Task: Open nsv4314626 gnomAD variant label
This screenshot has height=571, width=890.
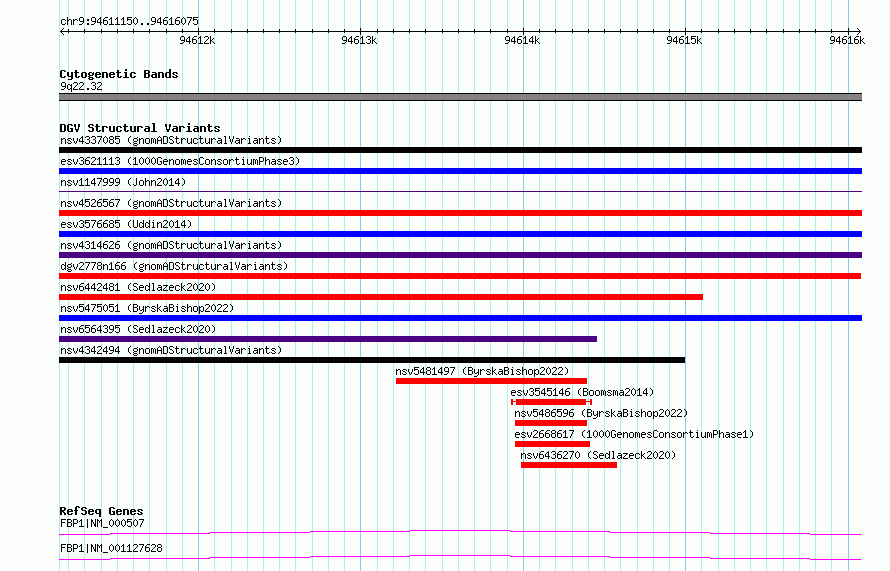Action: pos(171,245)
